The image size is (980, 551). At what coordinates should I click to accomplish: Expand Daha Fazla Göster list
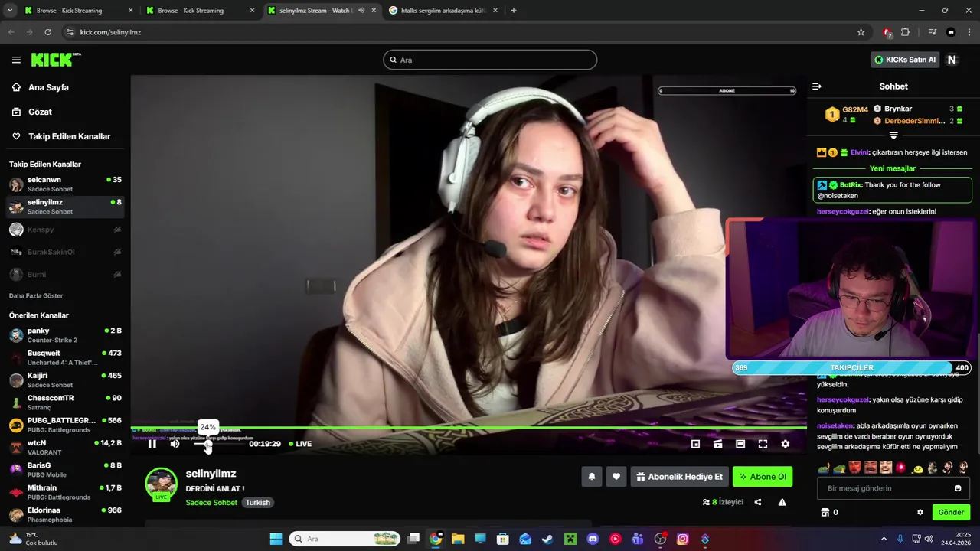[36, 295]
